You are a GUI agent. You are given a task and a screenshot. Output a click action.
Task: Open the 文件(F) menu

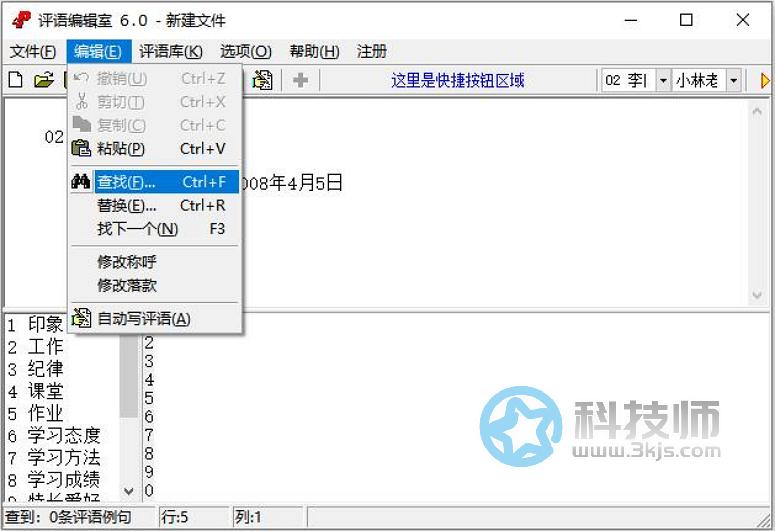point(33,51)
